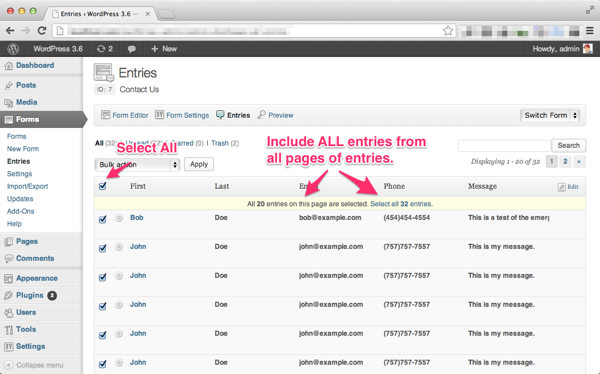Click the Comments sidebar bubble icon

pos(8,258)
